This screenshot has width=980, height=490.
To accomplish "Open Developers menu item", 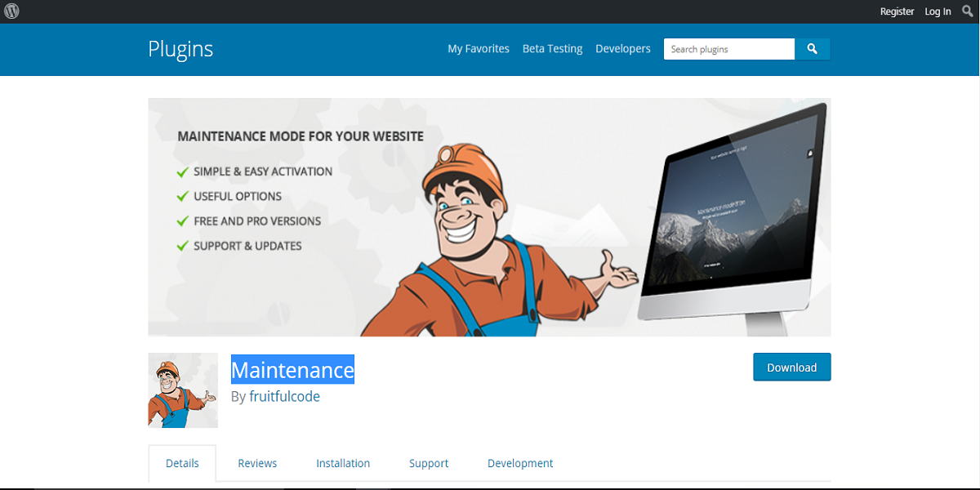I will pos(623,49).
